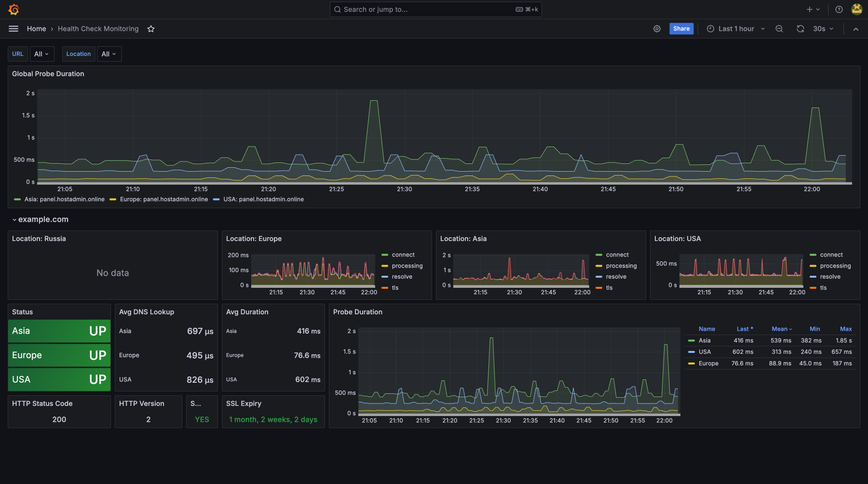
Task: Refresh the dashboard
Action: 800,29
